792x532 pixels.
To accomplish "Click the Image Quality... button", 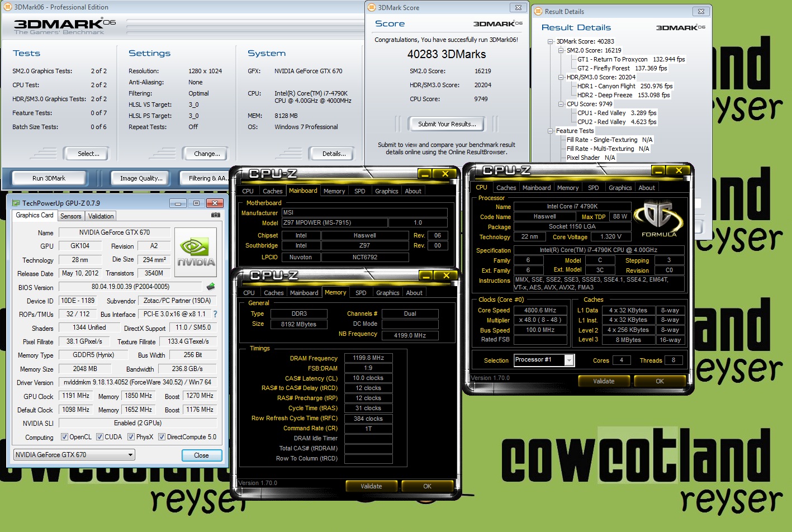I will tap(141, 178).
